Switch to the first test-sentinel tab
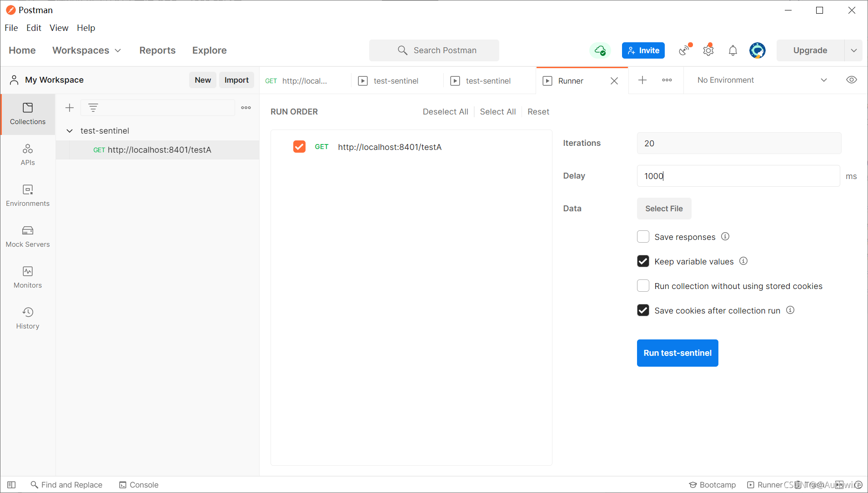868x493 pixels. (x=397, y=81)
